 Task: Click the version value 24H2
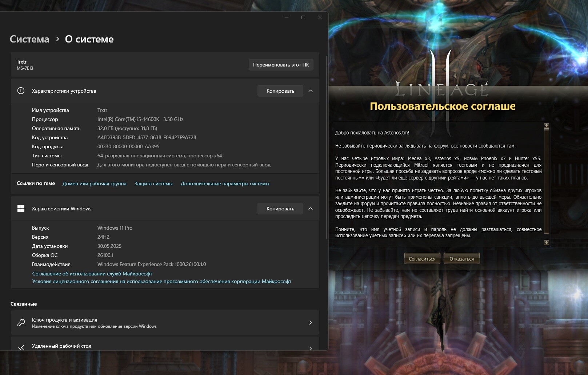coord(103,237)
